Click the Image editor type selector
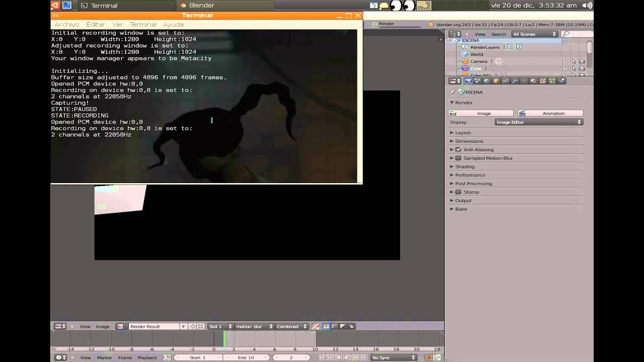This screenshot has width=644, height=362. click(60, 326)
